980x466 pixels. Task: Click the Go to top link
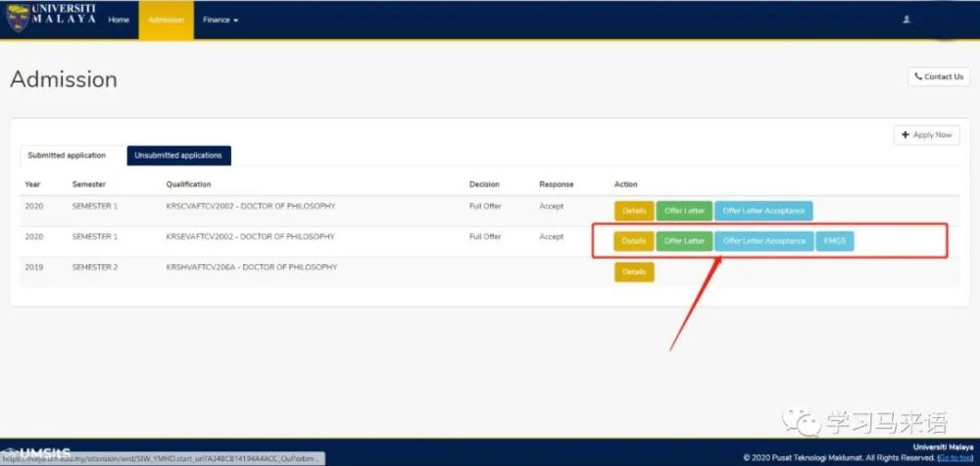pos(954,457)
